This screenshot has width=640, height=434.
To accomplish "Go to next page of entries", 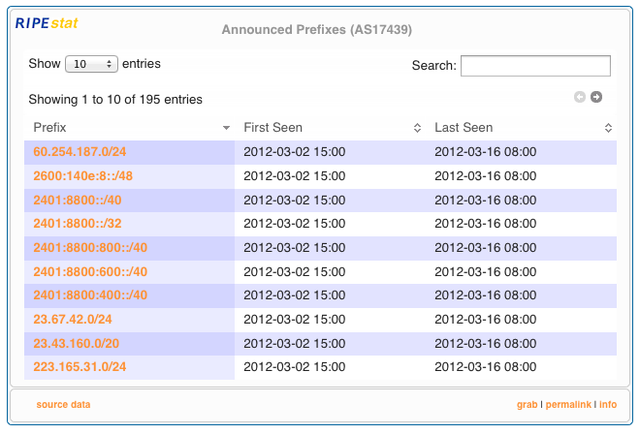I will pyautogui.click(x=596, y=97).
